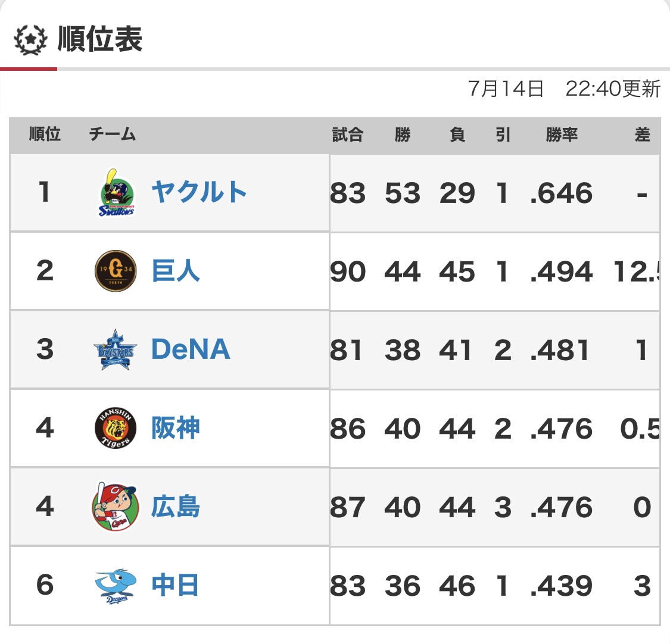Open the 中日 team link
Viewport: 670px width, 644px height.
(x=176, y=585)
